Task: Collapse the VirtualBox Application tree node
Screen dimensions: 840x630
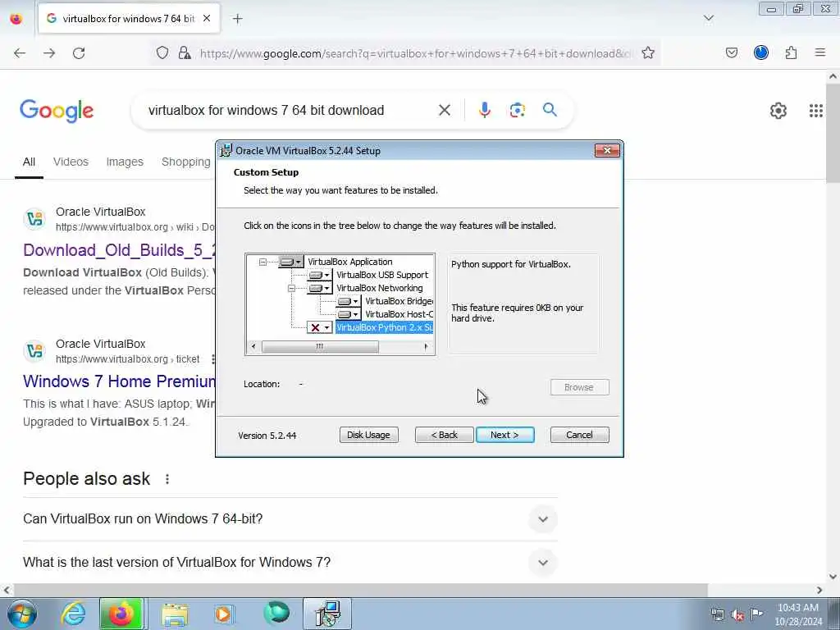Action: point(262,262)
